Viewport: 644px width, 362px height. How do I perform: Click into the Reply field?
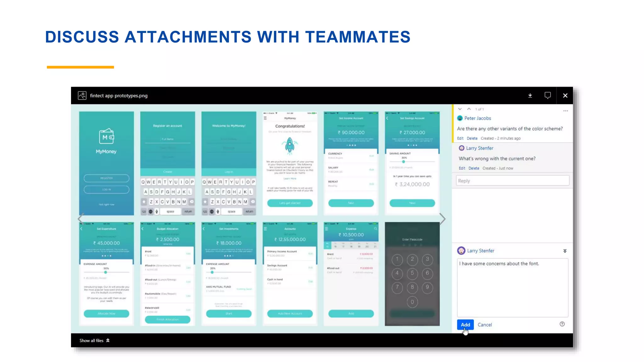[x=512, y=181]
